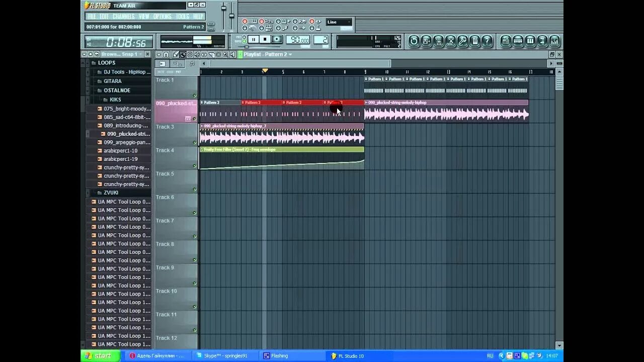Pause playback with the pause button
The image size is (644, 362).
tap(254, 39)
